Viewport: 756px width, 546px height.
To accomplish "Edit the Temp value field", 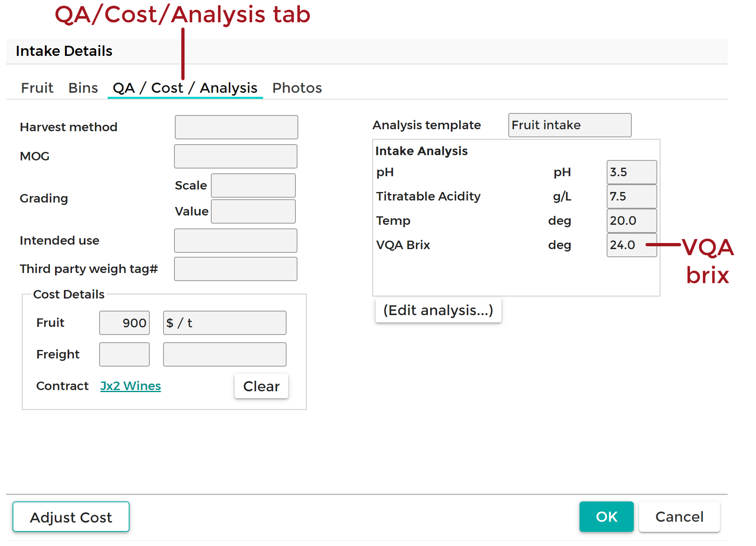I will [632, 221].
